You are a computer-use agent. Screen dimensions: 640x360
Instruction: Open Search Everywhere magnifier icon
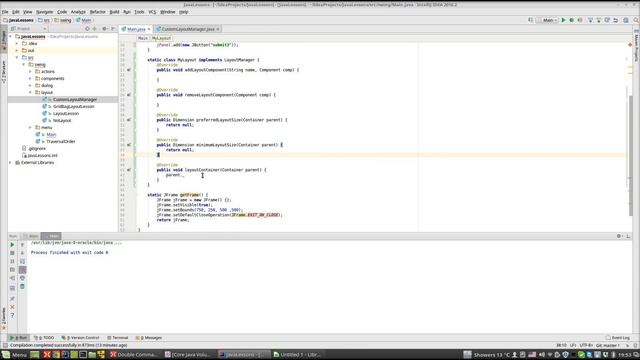tap(636, 20)
